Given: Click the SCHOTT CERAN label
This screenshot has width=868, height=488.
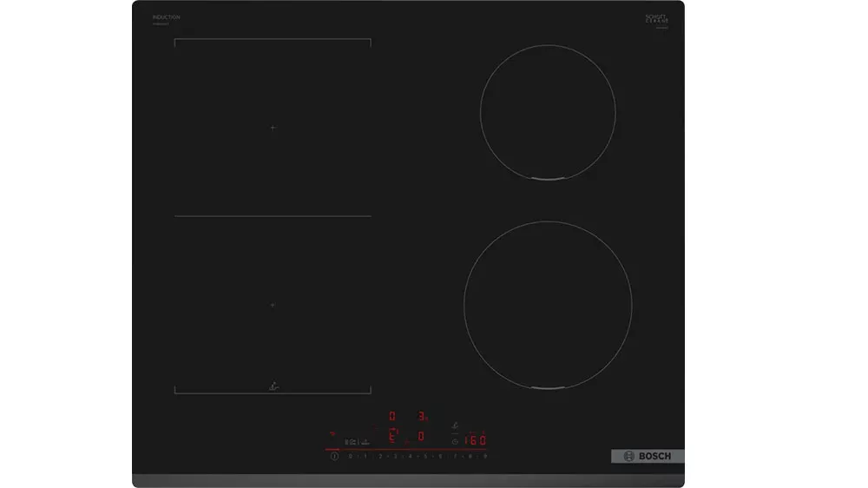Looking at the screenshot, I should [656, 19].
